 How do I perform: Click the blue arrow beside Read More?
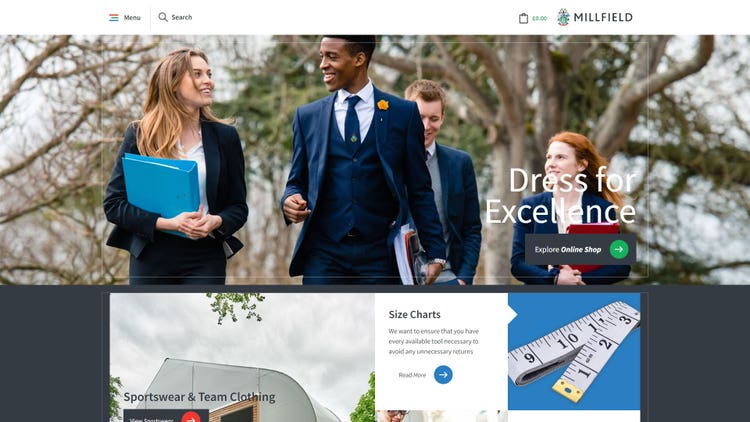coord(443,375)
